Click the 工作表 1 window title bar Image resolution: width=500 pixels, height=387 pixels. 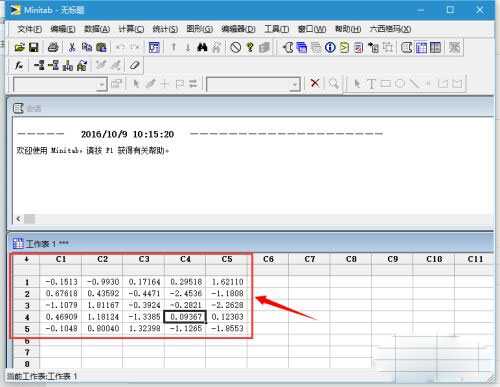click(250, 243)
